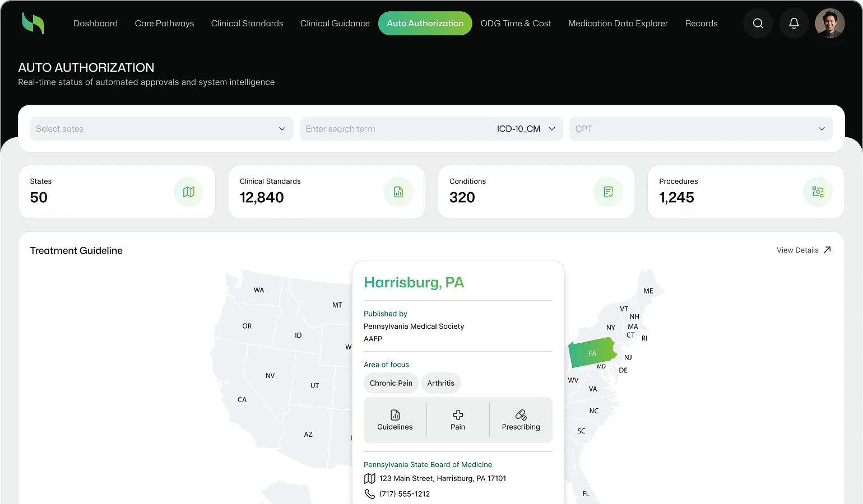Click the Procedures card icon

point(818,192)
